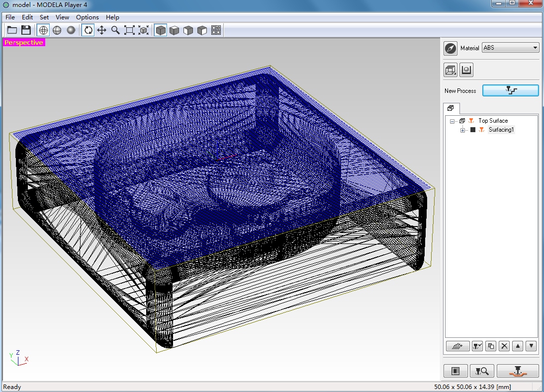Open the Options menu
Screen dimensions: 544x392
(x=88, y=17)
